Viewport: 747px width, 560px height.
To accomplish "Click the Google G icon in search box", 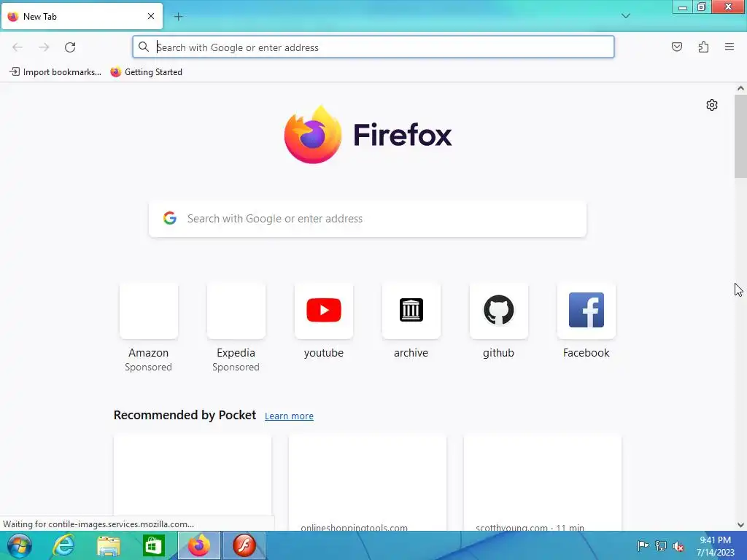I will click(170, 218).
